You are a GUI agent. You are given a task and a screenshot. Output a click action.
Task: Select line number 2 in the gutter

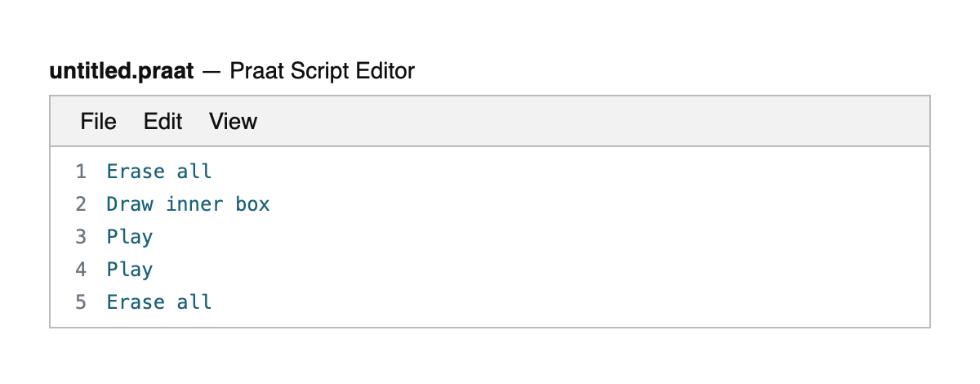tap(80, 204)
